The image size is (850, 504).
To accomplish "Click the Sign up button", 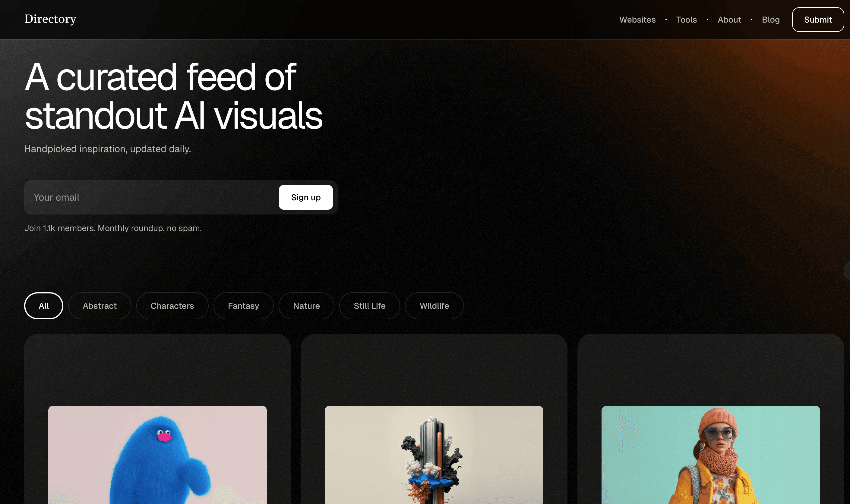I will click(305, 197).
